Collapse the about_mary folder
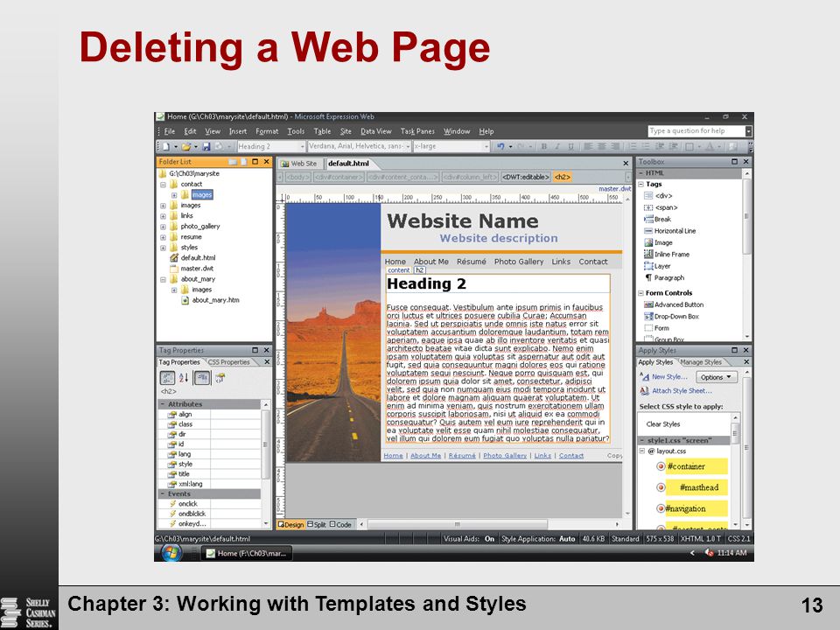Image resolution: width=840 pixels, height=630 pixels. point(163,280)
